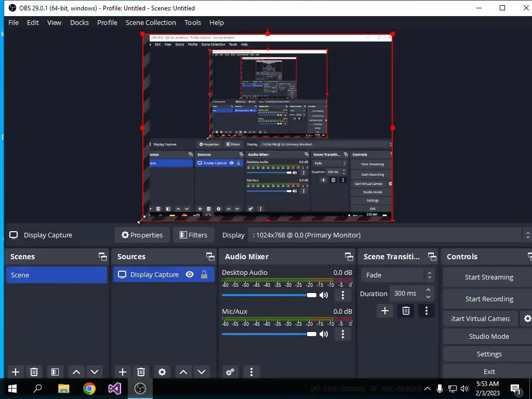
Task: Open transition properties three-dot menu
Action: click(x=427, y=311)
